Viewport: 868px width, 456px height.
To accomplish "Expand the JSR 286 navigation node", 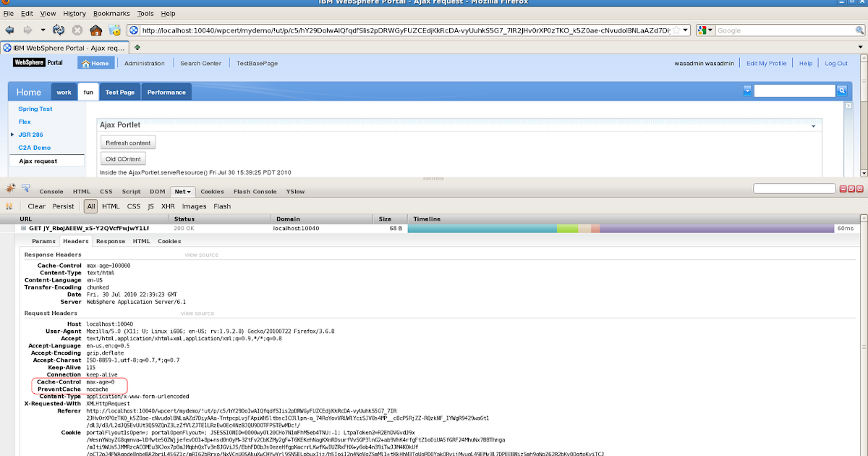I will click(12, 135).
